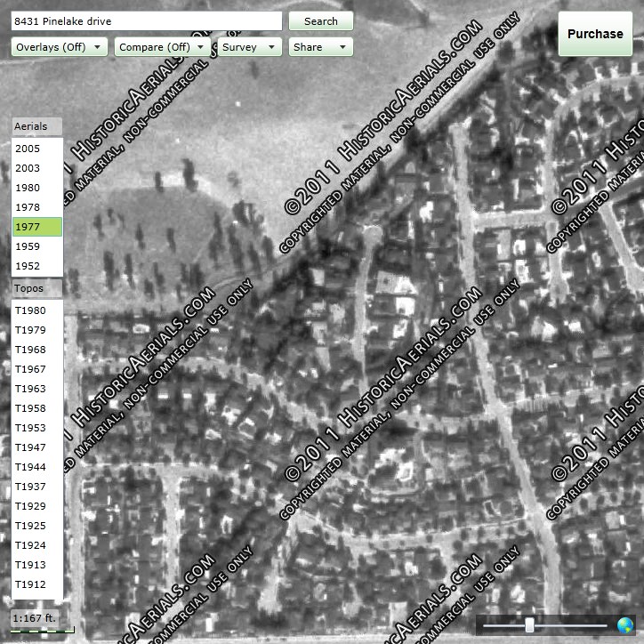This screenshot has height=644, width=644.
Task: Click the zoom slider handle
Action: 529,625
